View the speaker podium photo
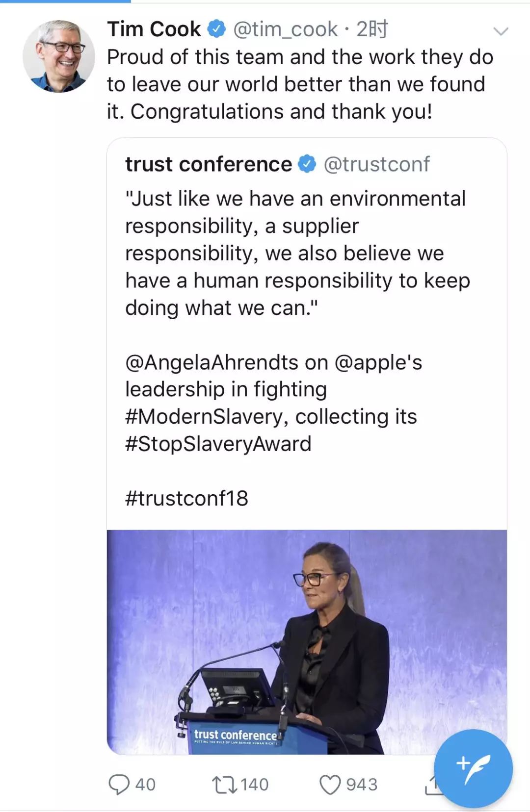 tap(307, 642)
